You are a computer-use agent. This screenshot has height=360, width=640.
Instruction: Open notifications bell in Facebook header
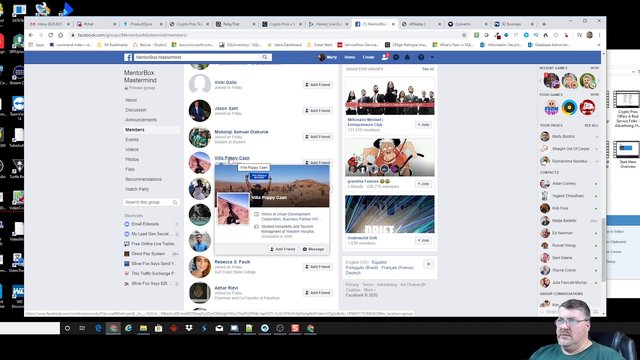click(x=407, y=57)
